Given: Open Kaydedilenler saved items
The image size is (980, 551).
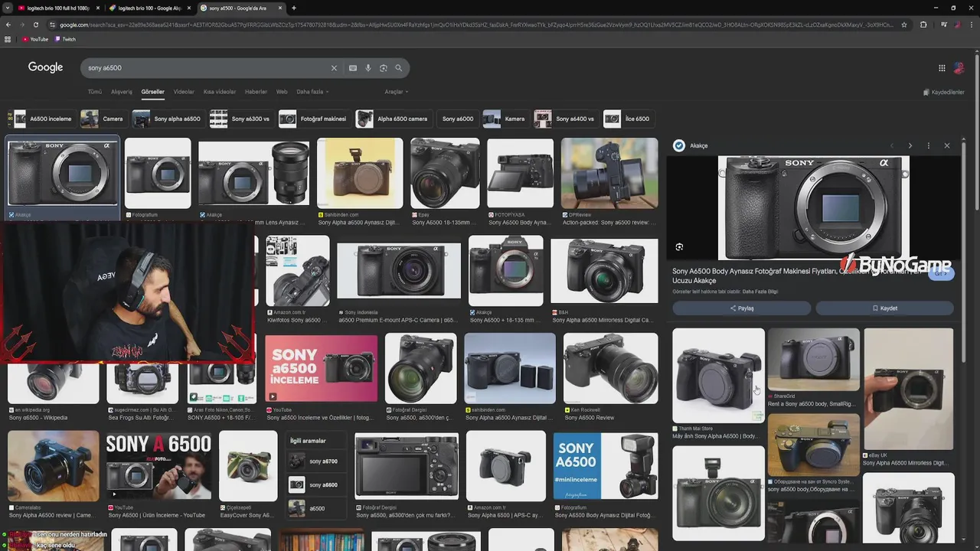Looking at the screenshot, I should pos(944,92).
